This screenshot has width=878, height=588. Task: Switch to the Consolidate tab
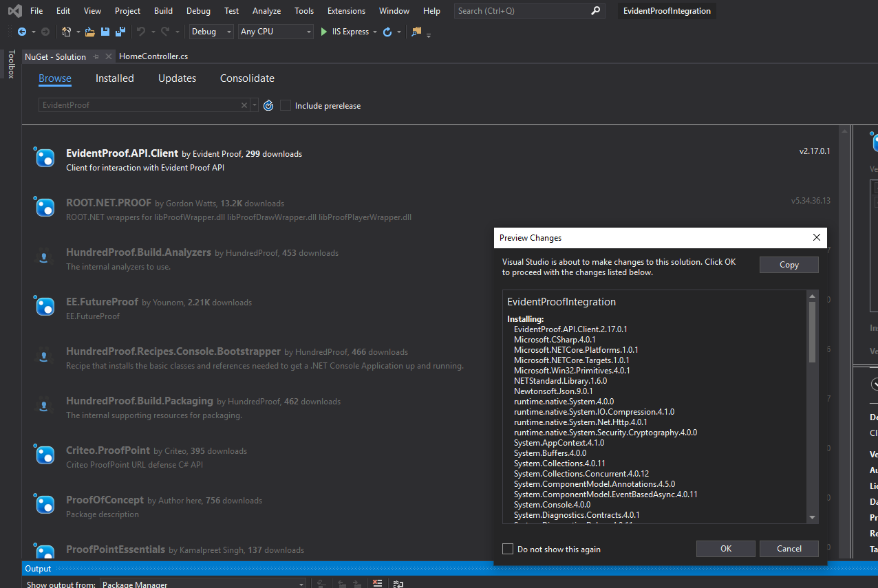(x=247, y=78)
